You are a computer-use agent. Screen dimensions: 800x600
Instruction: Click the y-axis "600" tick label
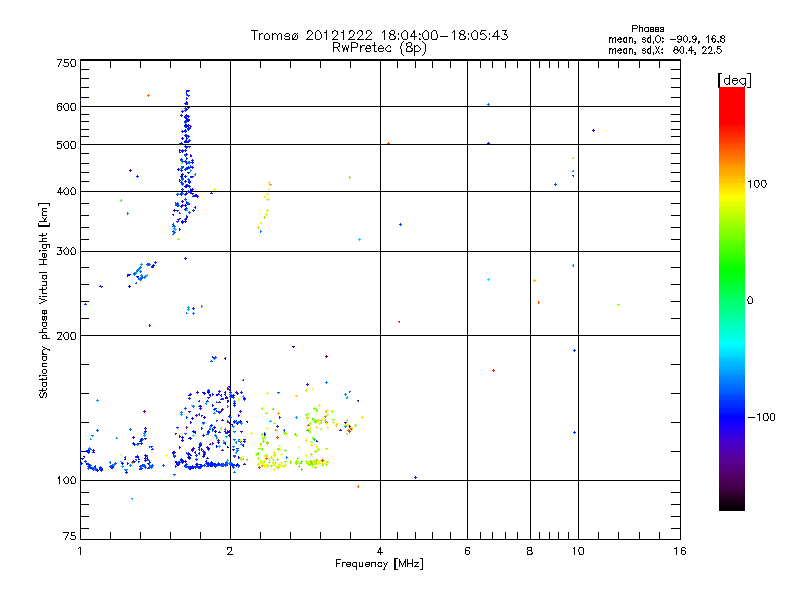pos(66,107)
